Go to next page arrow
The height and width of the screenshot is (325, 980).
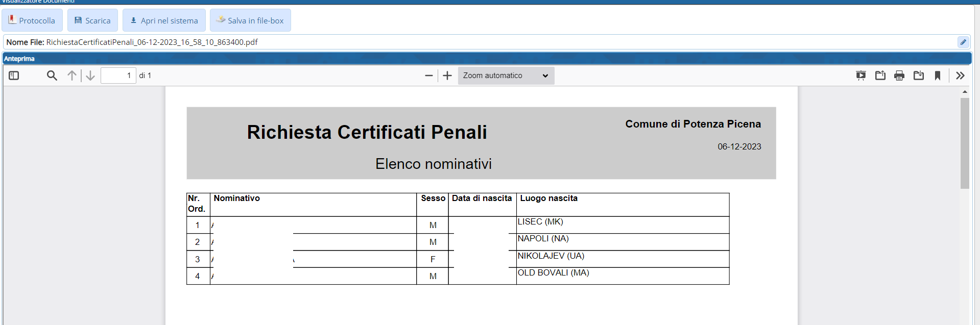click(90, 76)
